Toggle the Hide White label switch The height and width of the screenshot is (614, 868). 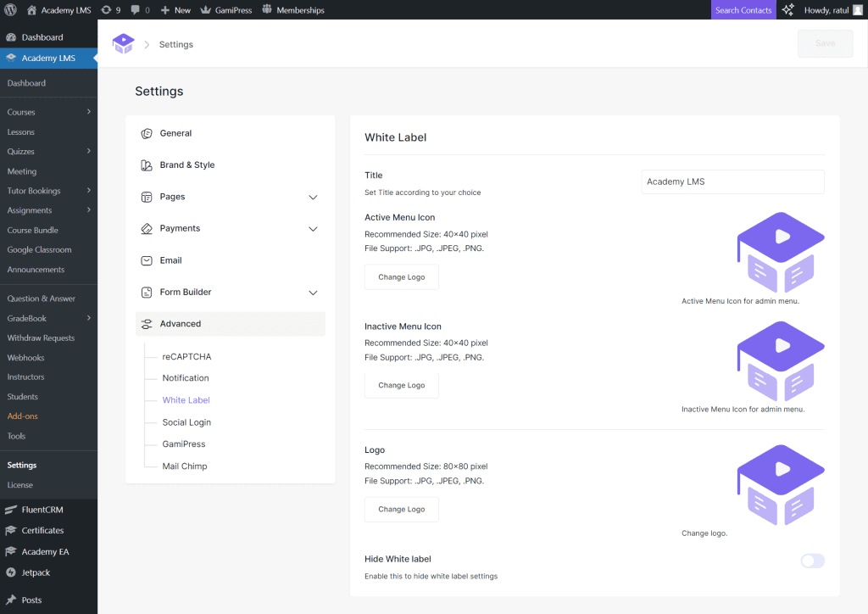click(x=811, y=561)
